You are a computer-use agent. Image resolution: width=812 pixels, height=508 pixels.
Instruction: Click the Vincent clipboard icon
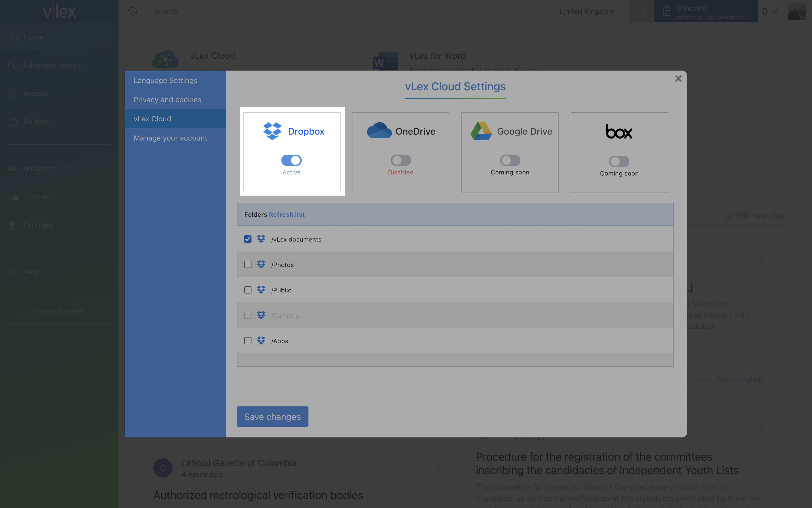pos(667,11)
